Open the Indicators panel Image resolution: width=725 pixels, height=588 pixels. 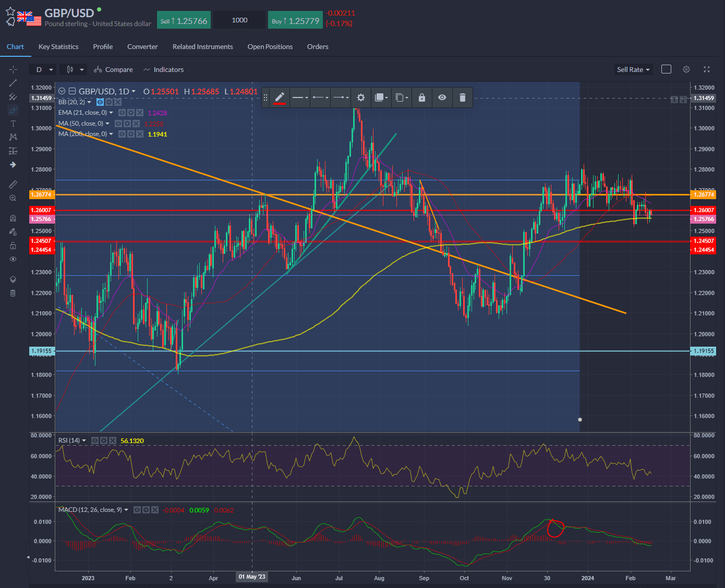[x=168, y=69]
